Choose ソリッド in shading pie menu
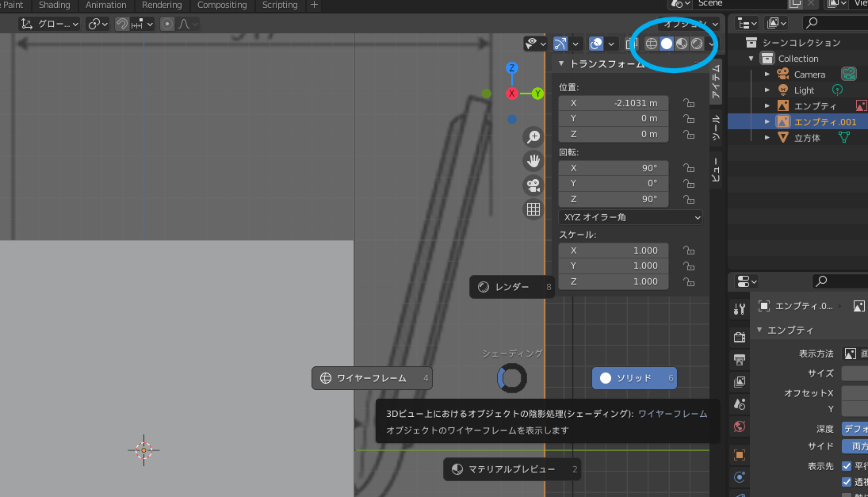The height and width of the screenshot is (497, 868). (634, 378)
